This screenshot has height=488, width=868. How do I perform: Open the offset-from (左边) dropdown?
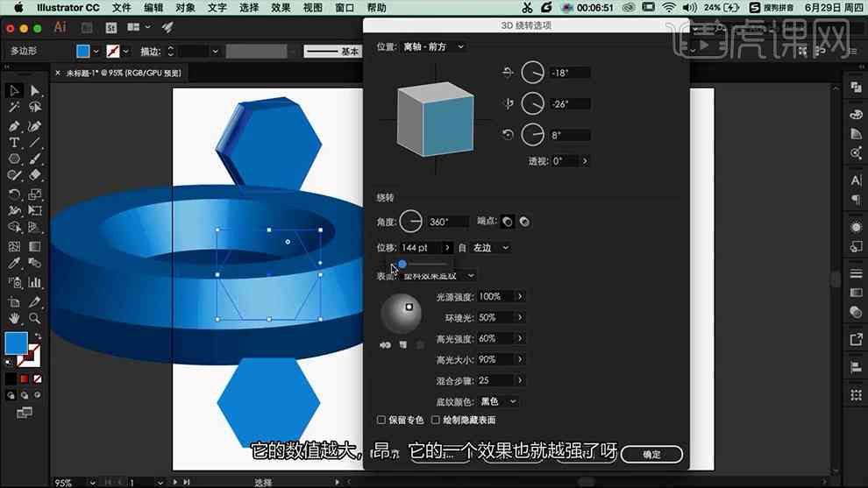click(x=490, y=248)
